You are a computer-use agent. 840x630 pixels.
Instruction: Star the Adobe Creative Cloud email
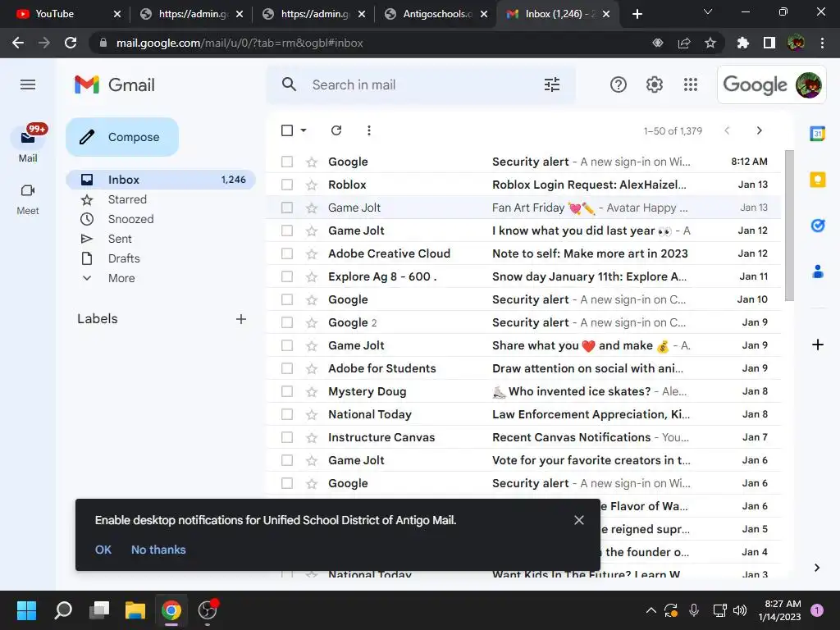(311, 254)
